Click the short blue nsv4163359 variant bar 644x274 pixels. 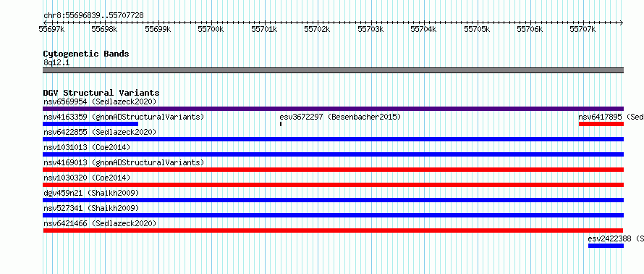(90, 124)
